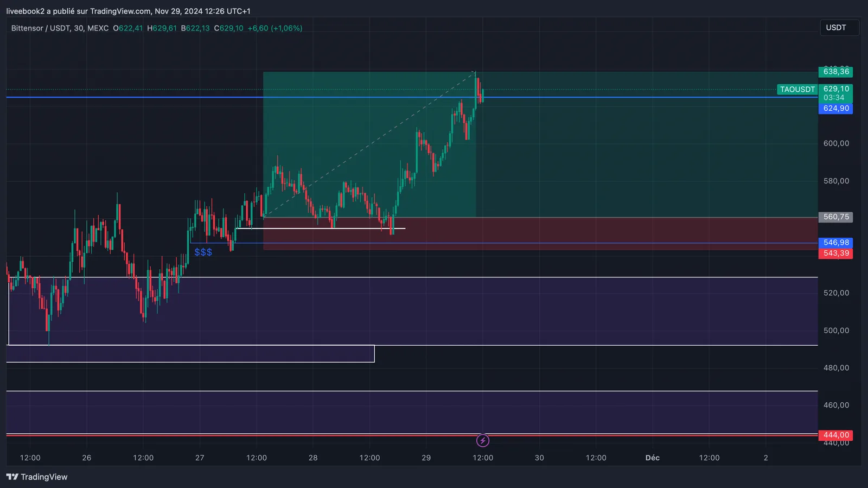Click the high price H629,61 value
This screenshot has width=868, height=488.
(162, 28)
